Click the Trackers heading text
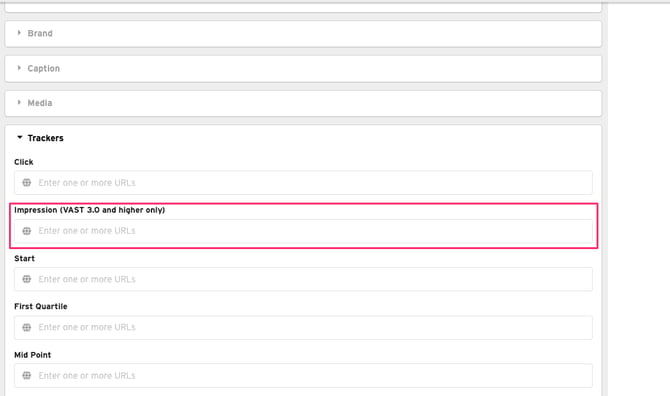Viewport: 670px width, 396px height. 45,138
